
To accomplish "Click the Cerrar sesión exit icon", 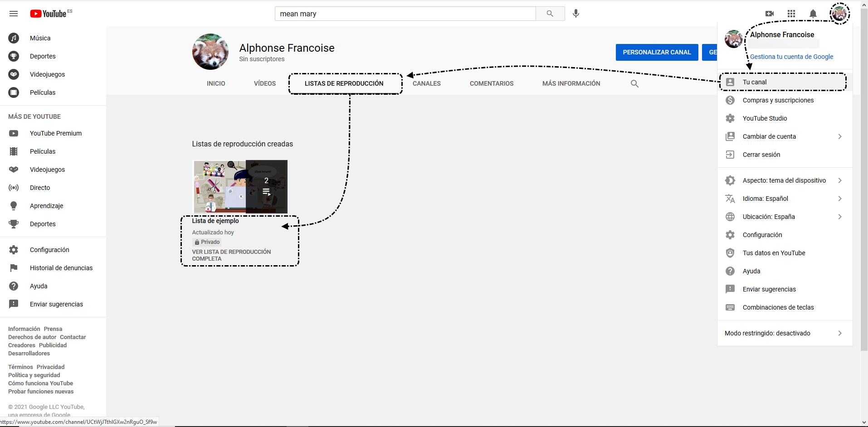I will coord(730,155).
